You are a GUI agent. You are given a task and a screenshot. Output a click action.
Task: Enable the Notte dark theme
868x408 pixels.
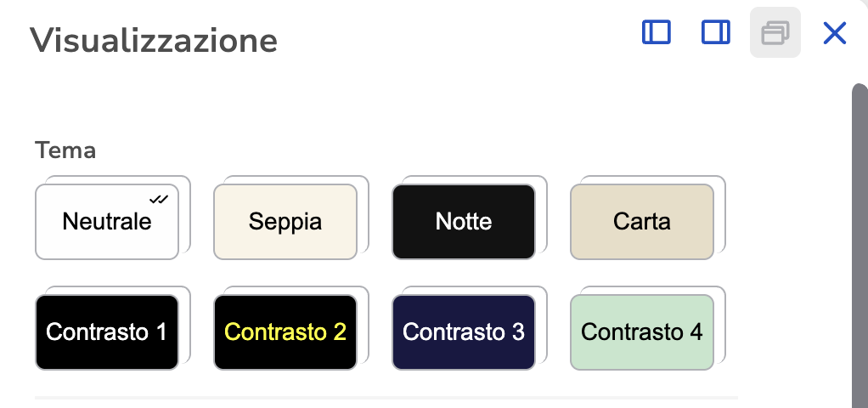(x=464, y=222)
